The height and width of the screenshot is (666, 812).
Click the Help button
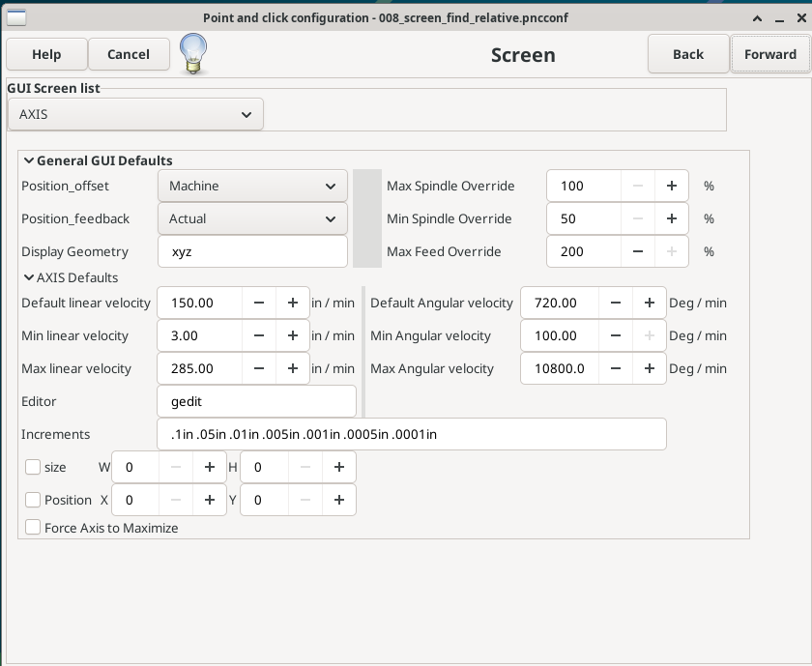[46, 54]
